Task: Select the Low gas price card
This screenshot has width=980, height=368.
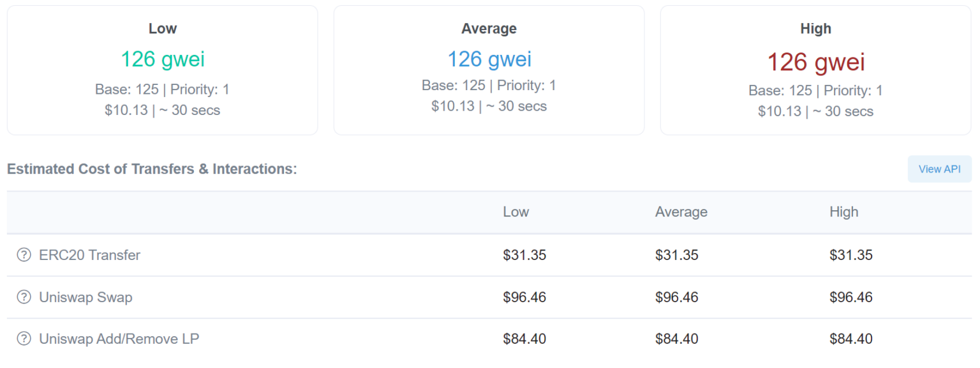Action: point(162,70)
